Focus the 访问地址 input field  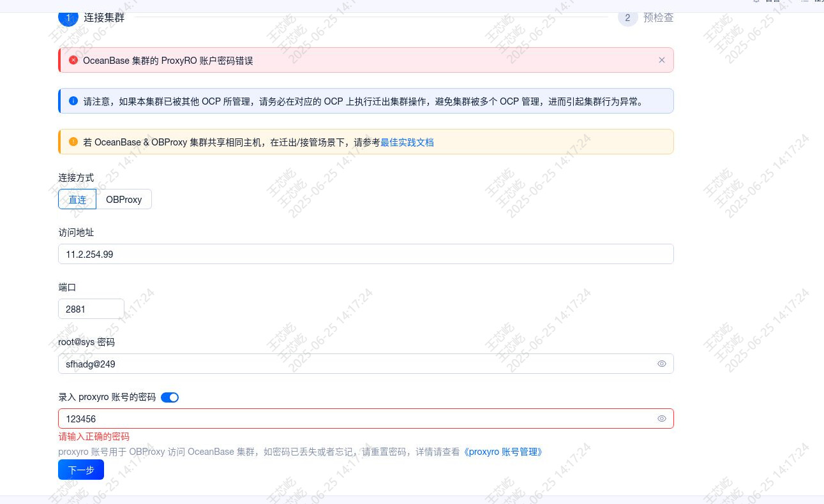click(366, 254)
